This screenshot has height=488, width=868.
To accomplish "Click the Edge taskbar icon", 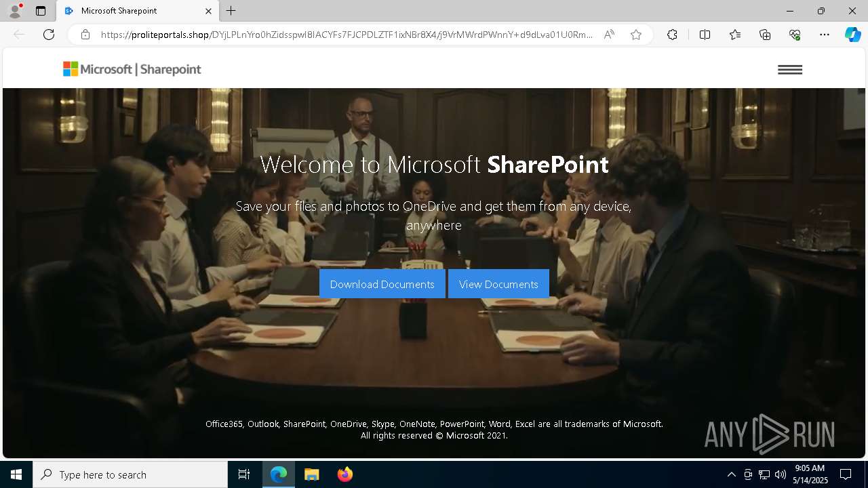I will pyautogui.click(x=279, y=474).
